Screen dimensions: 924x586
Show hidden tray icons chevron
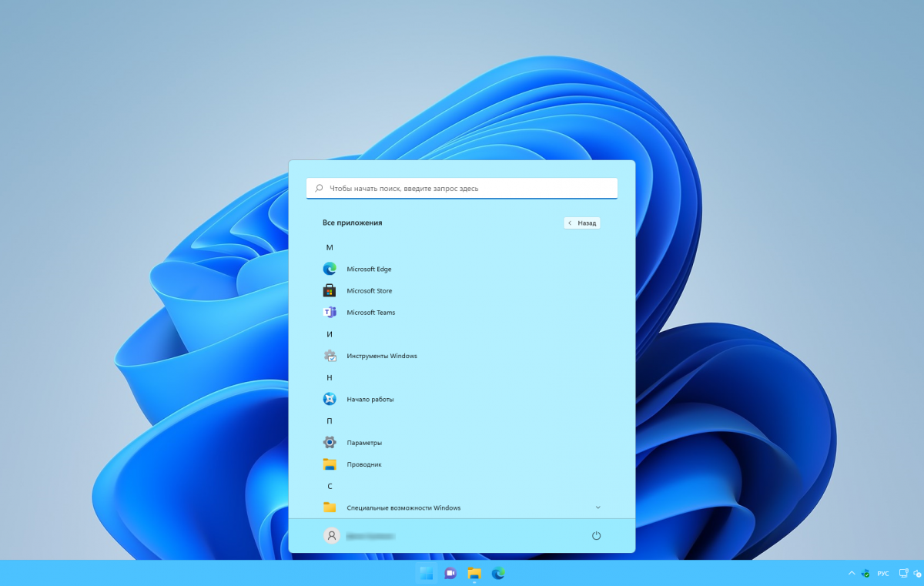851,574
